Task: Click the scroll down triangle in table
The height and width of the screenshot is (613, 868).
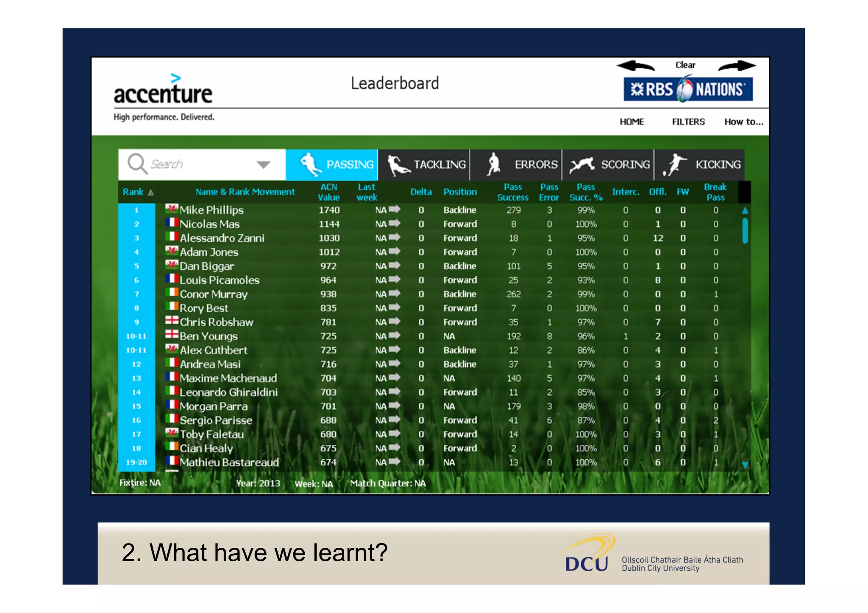Action: click(745, 465)
